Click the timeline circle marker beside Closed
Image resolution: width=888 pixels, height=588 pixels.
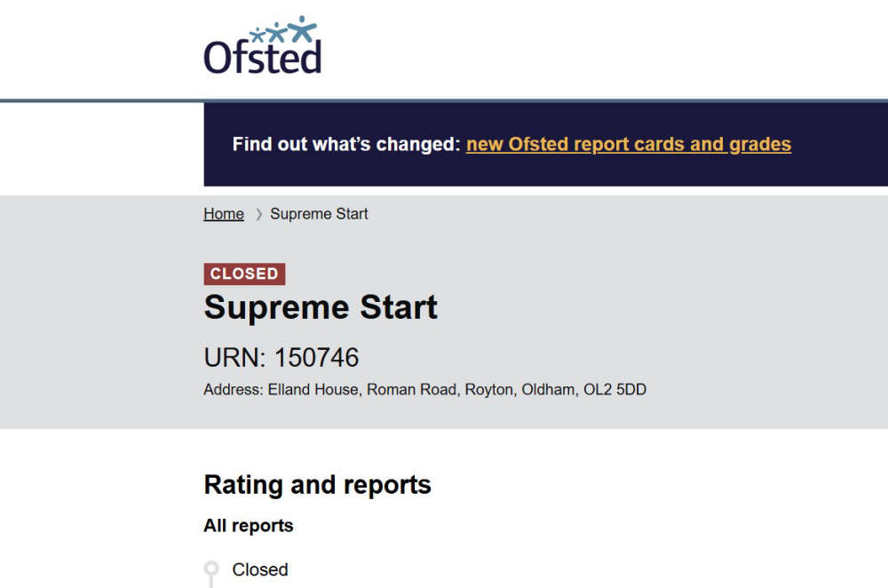(x=211, y=568)
